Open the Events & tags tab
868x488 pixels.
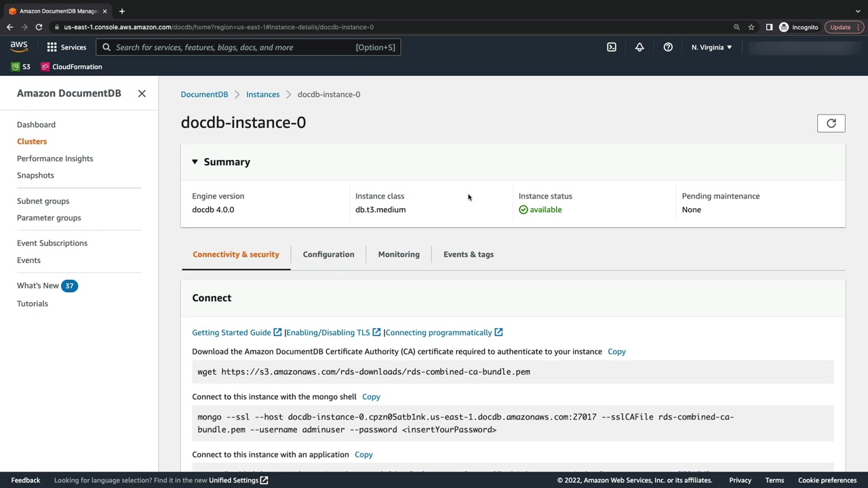point(469,254)
